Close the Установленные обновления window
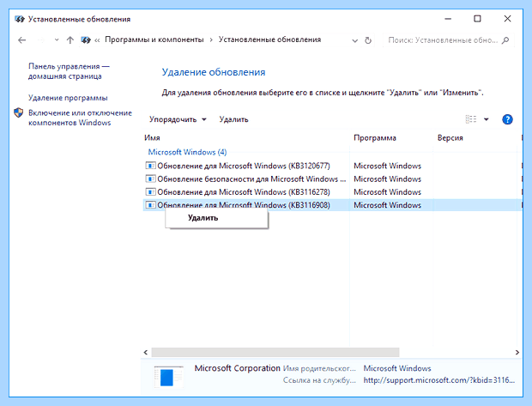Viewport: 532px width, 406px height. tap(507, 19)
